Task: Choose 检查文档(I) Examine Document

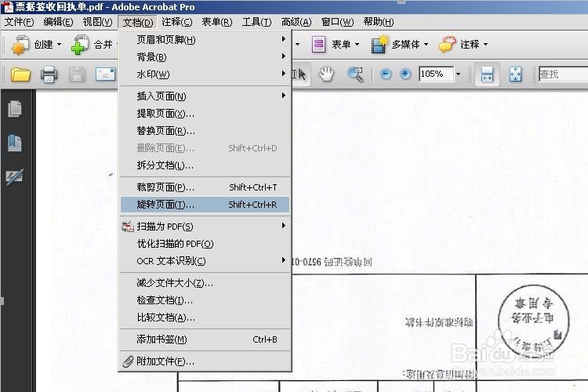Action: coord(205,300)
